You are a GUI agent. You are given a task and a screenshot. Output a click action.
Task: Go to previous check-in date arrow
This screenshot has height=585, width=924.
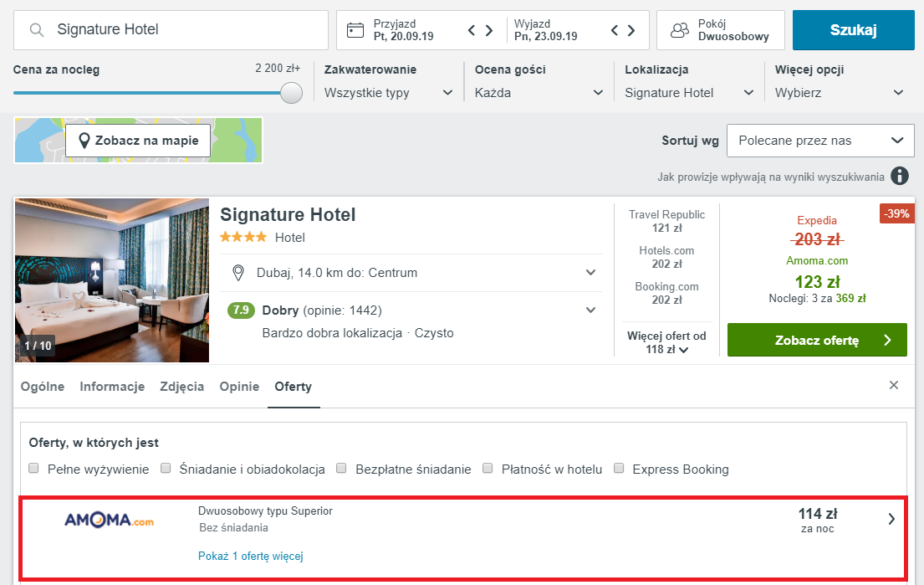pos(472,30)
